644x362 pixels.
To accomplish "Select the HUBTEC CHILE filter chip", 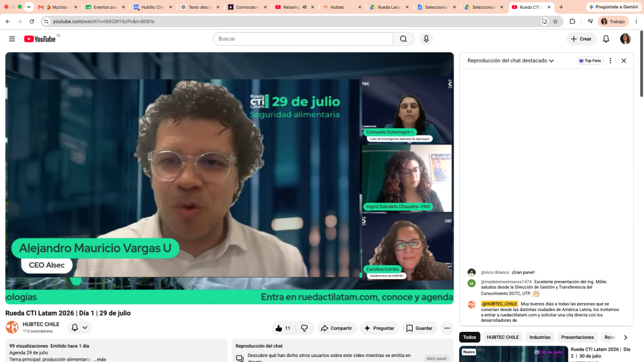I will coord(502,337).
